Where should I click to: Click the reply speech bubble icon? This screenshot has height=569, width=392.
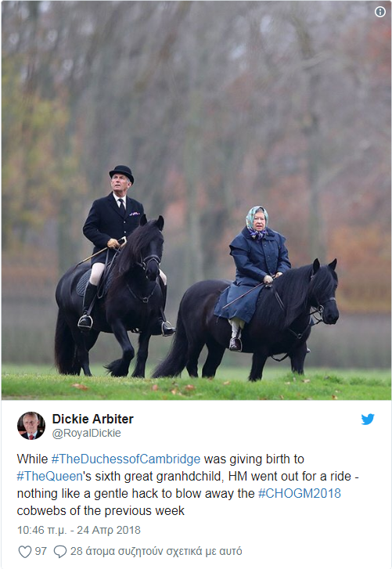tap(59, 552)
